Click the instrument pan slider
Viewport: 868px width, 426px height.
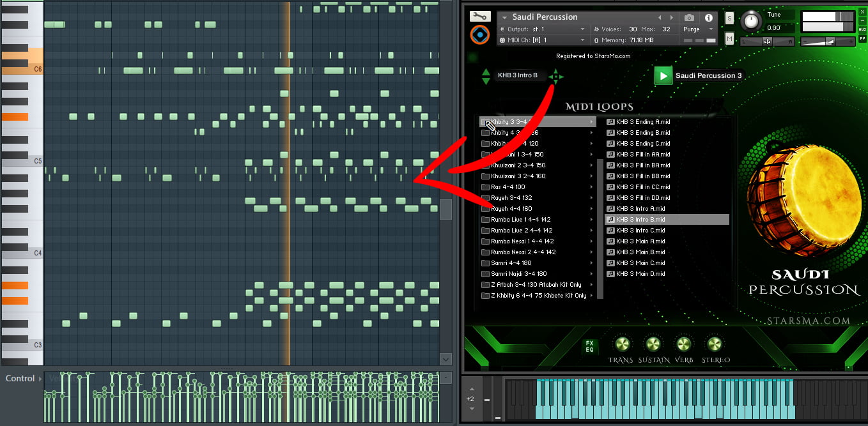tap(767, 42)
